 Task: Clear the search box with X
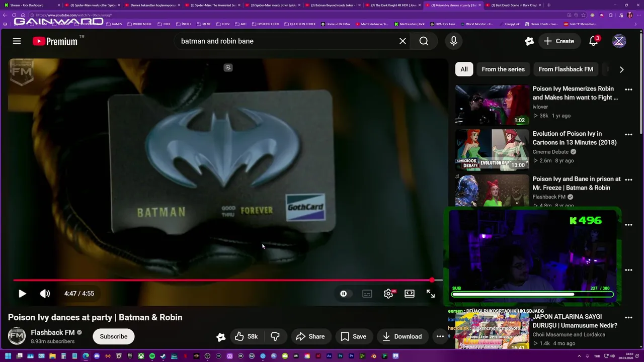click(x=403, y=41)
